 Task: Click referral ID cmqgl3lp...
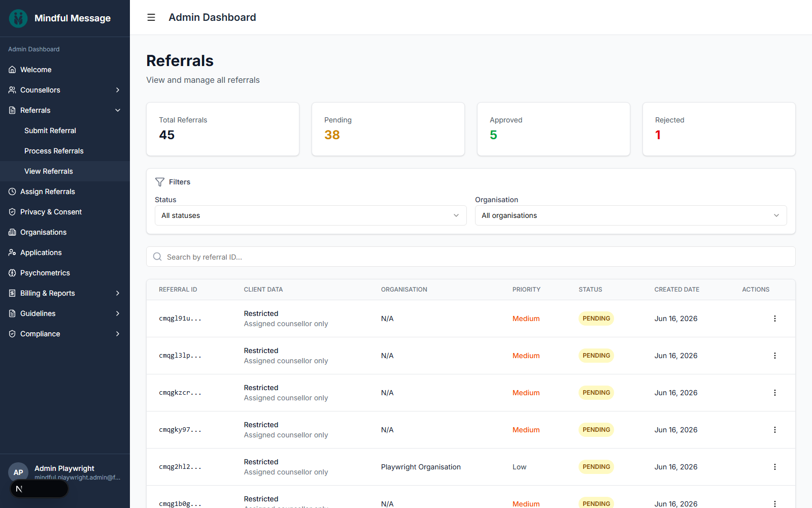coord(180,356)
